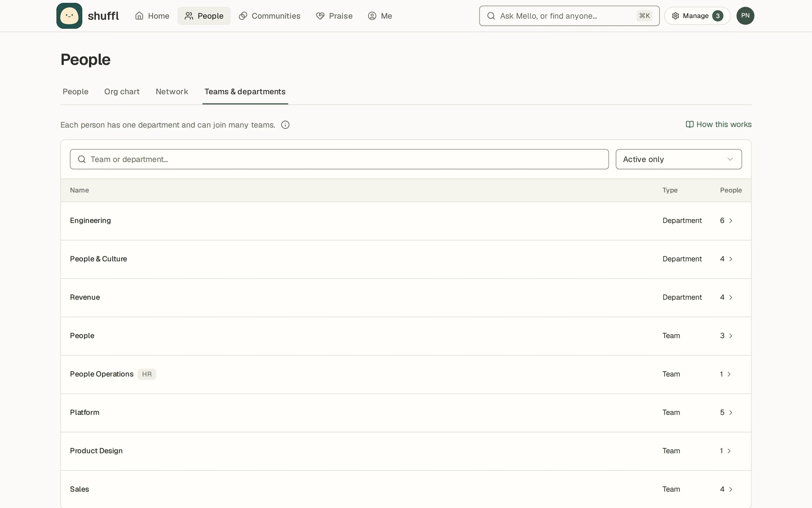Click the Manage notification count badge
The width and height of the screenshot is (812, 508).
(718, 16)
